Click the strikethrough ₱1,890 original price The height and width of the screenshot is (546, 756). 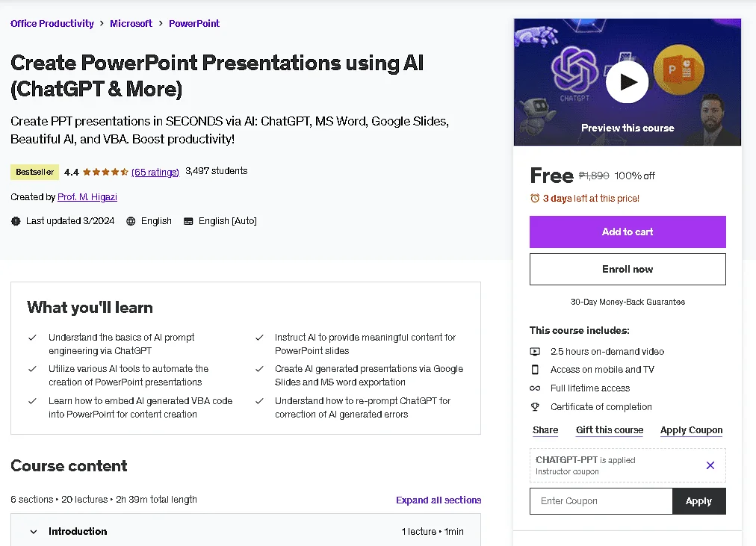594,176
